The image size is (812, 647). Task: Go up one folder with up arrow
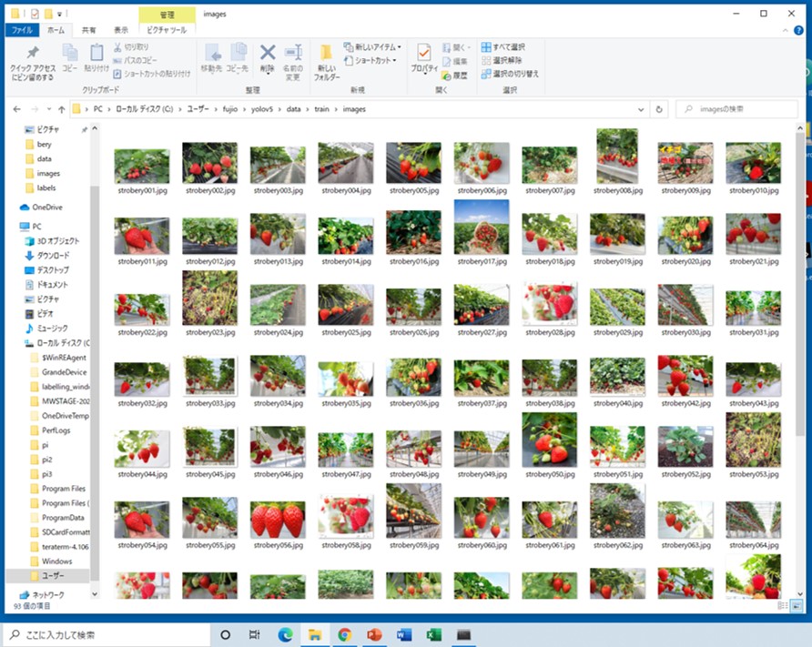(61, 109)
